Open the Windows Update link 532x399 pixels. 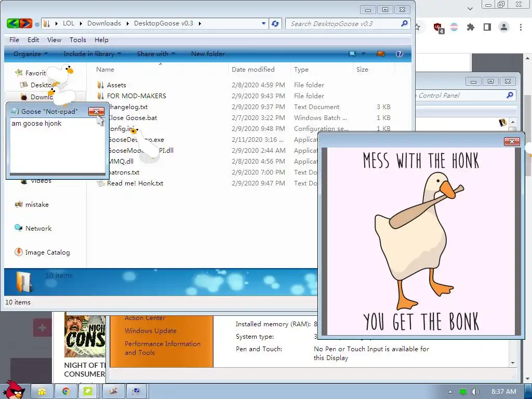[150, 330]
